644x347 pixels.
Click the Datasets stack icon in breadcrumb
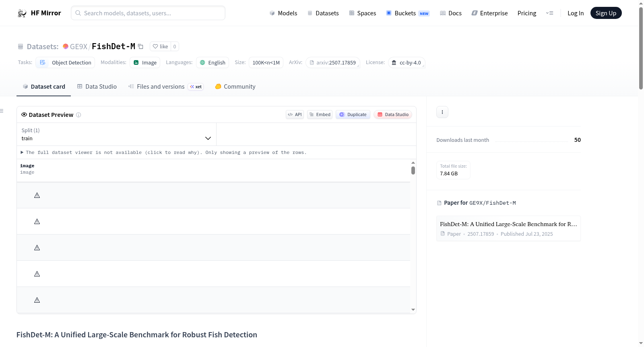click(21, 47)
